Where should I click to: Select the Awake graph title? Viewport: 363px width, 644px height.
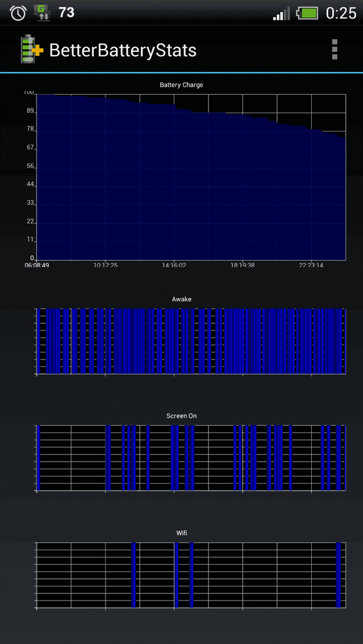(x=181, y=299)
